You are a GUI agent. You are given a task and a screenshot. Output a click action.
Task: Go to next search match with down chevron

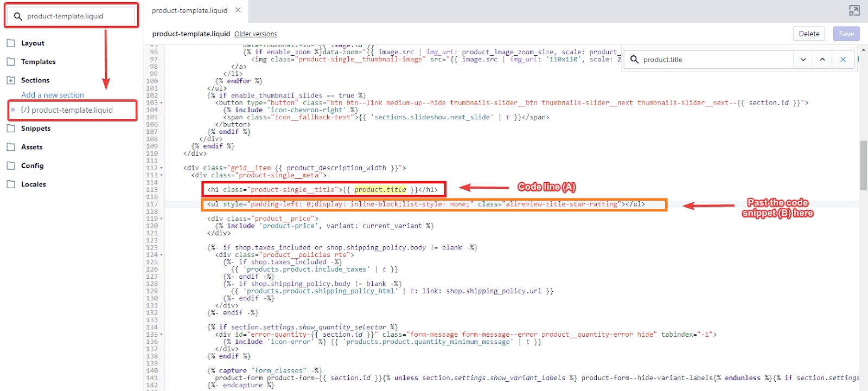pyautogui.click(x=803, y=60)
